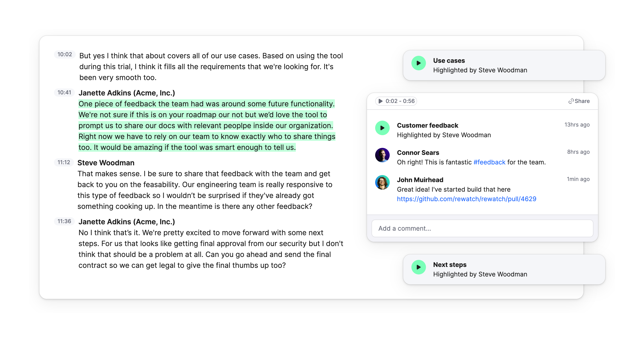Play the Next steps highlight
The height and width of the screenshot is (342, 644).
pos(418,267)
